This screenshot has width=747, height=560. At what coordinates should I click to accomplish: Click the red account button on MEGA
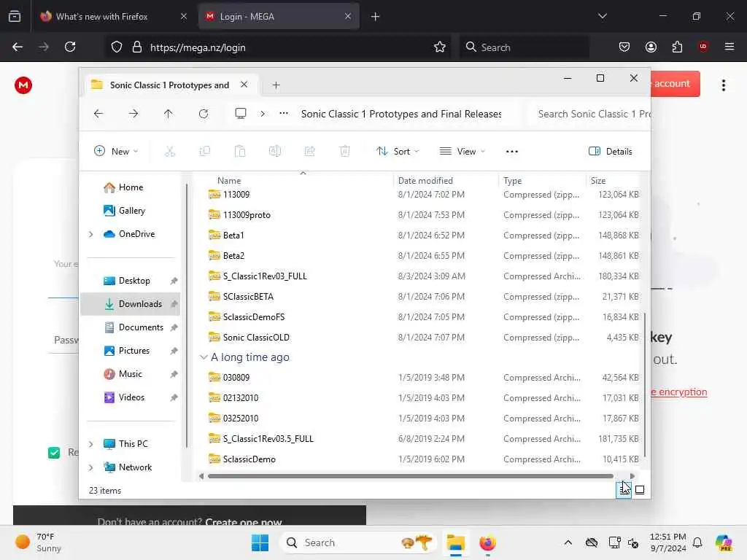[675, 84]
